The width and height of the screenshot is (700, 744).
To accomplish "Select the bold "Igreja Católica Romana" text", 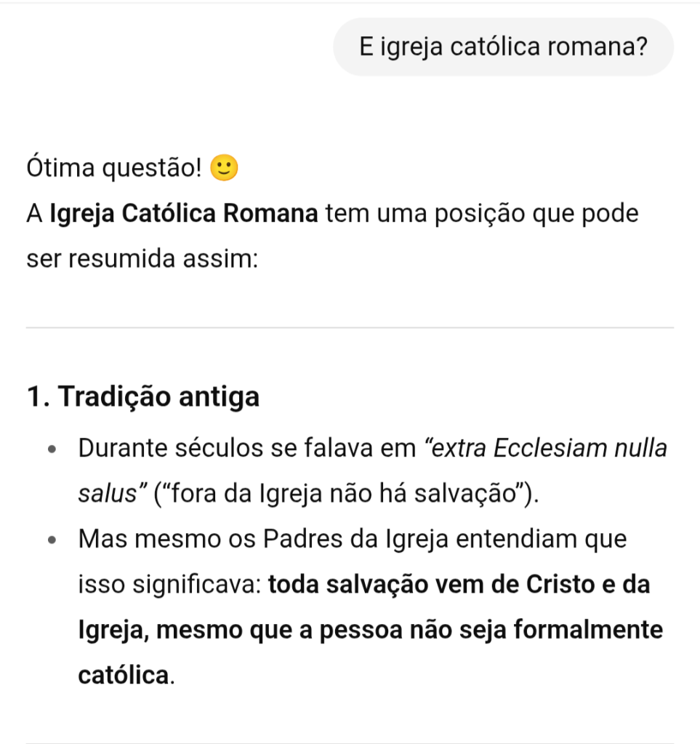I will [184, 215].
